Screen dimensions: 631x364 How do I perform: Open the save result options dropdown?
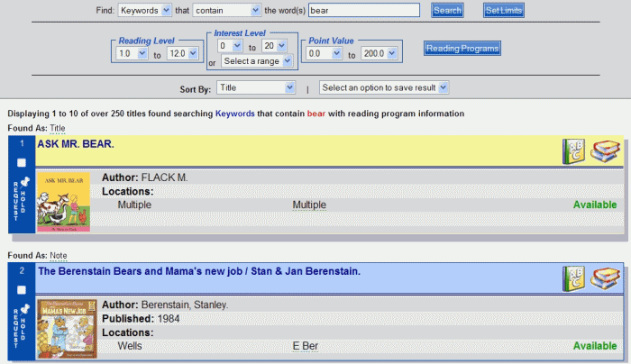click(x=384, y=87)
